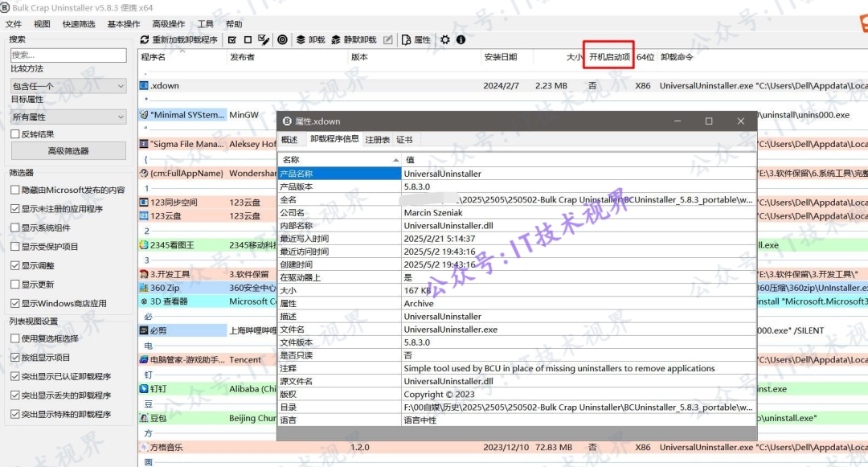The width and height of the screenshot is (868, 467).
Task: Click the 钉钉 row icon
Action: (144, 389)
